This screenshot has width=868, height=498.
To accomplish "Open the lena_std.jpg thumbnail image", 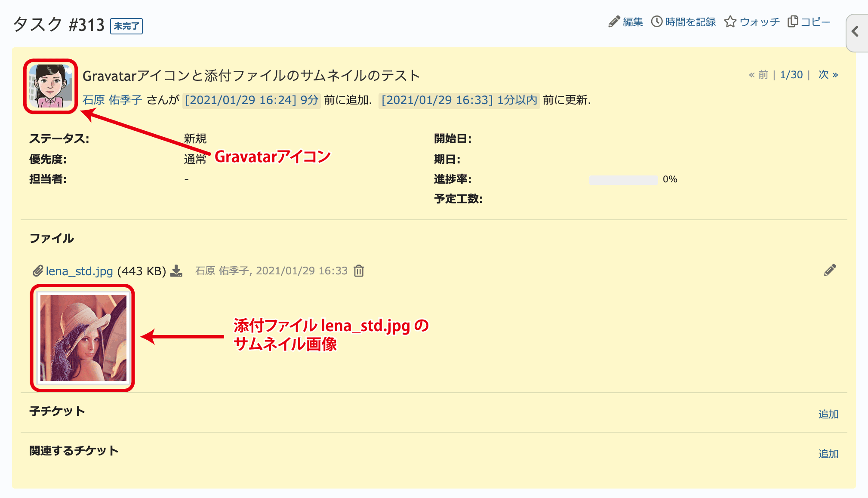I will tap(83, 338).
